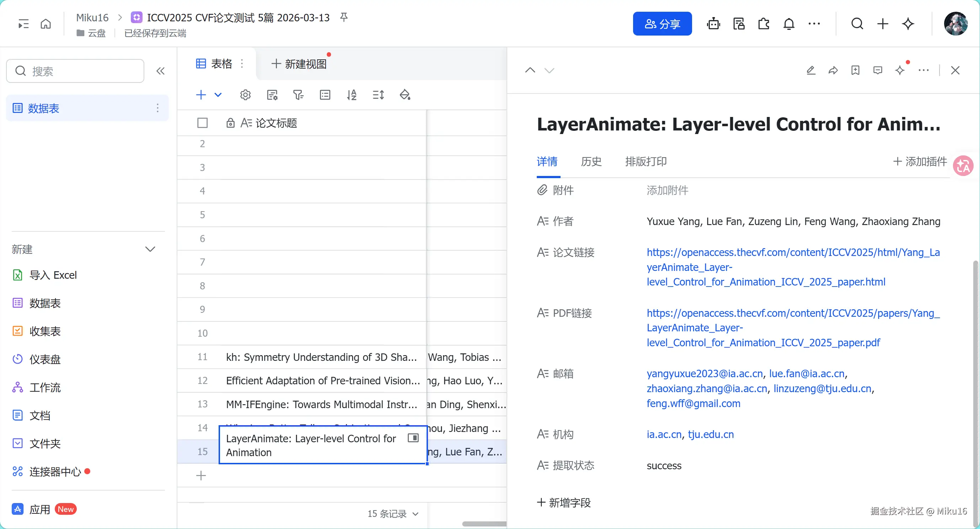Screen dimensions: 980x529
Task: Switch to the 排版打印 tab
Action: coord(646,162)
